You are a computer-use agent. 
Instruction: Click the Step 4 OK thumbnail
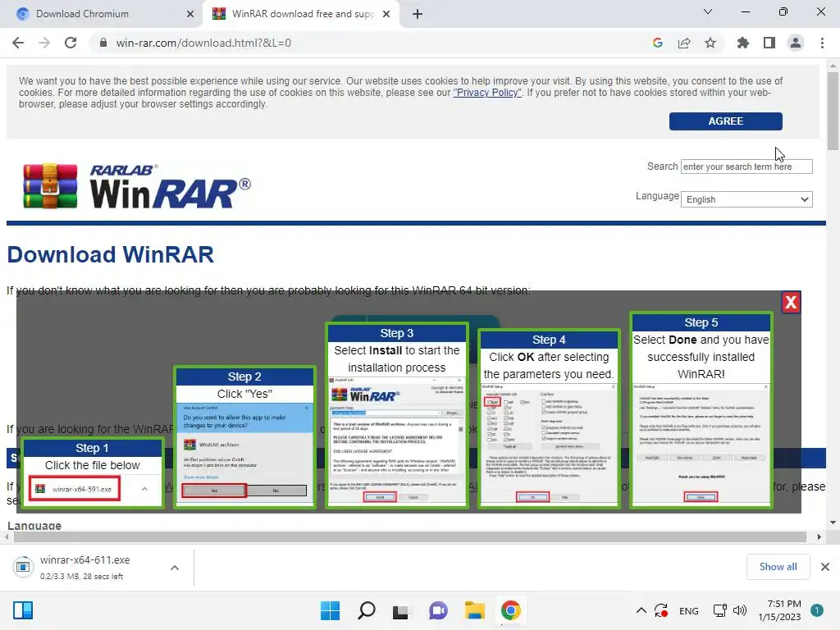(549, 419)
